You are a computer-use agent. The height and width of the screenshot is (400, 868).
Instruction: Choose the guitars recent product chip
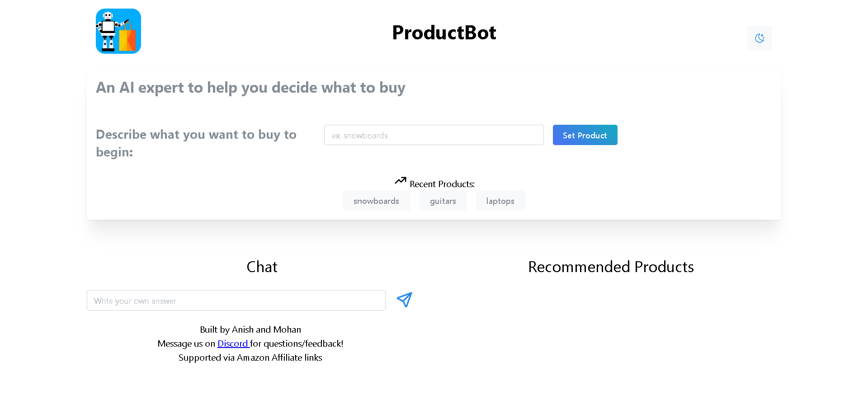[443, 201]
